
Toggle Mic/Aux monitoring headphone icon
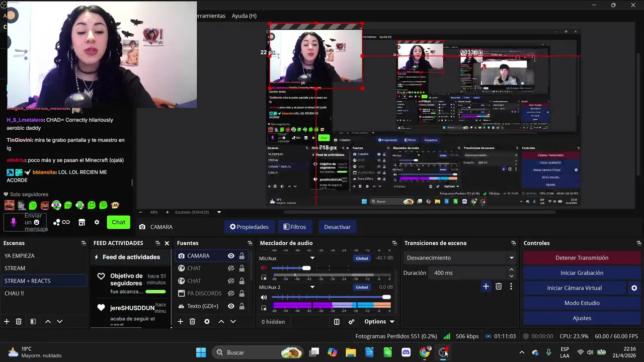coord(264,278)
